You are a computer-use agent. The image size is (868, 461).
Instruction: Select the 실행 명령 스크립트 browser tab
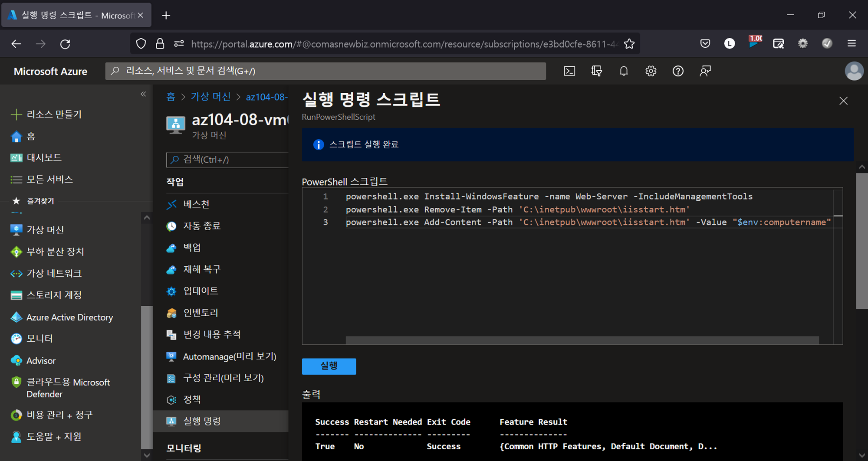(x=76, y=16)
